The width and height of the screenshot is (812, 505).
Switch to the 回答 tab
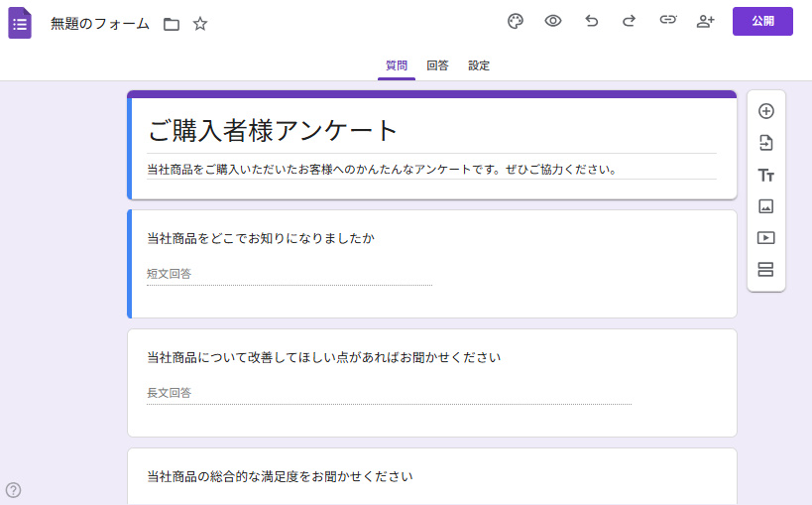pyautogui.click(x=437, y=65)
